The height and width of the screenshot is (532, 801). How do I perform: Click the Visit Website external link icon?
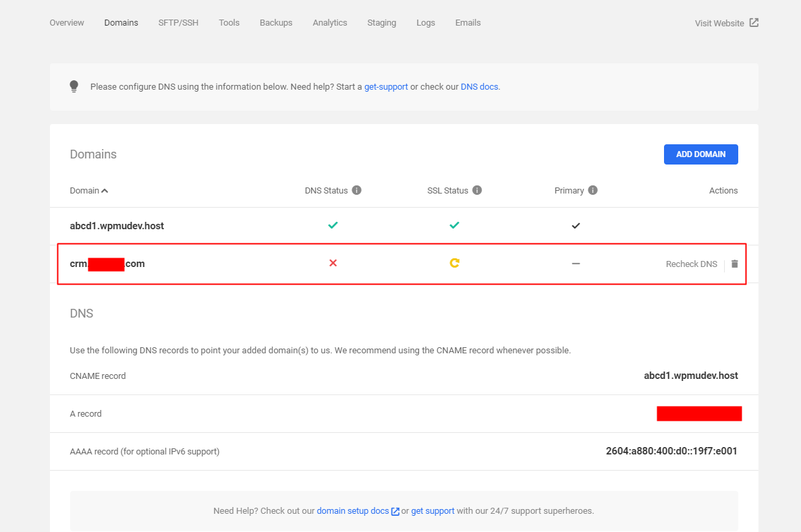[x=754, y=22]
